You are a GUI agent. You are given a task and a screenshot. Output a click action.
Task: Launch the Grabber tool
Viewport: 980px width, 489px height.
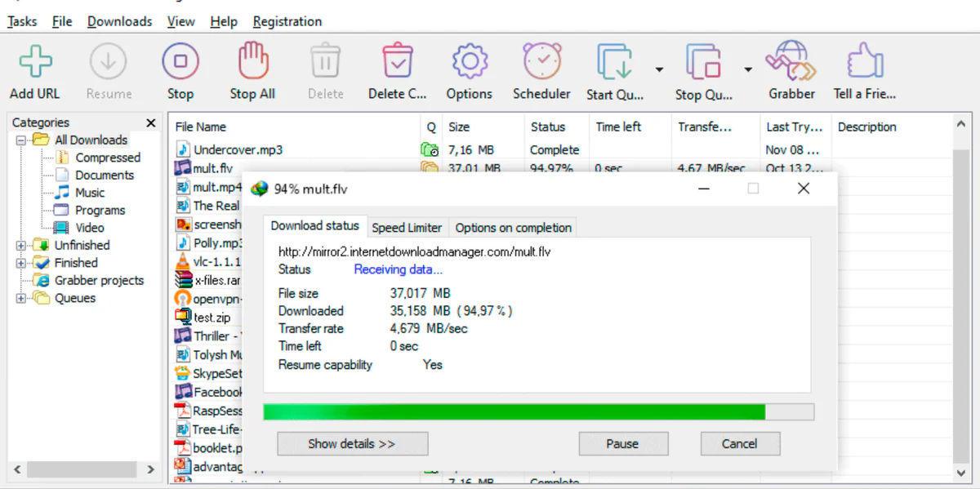[791, 62]
